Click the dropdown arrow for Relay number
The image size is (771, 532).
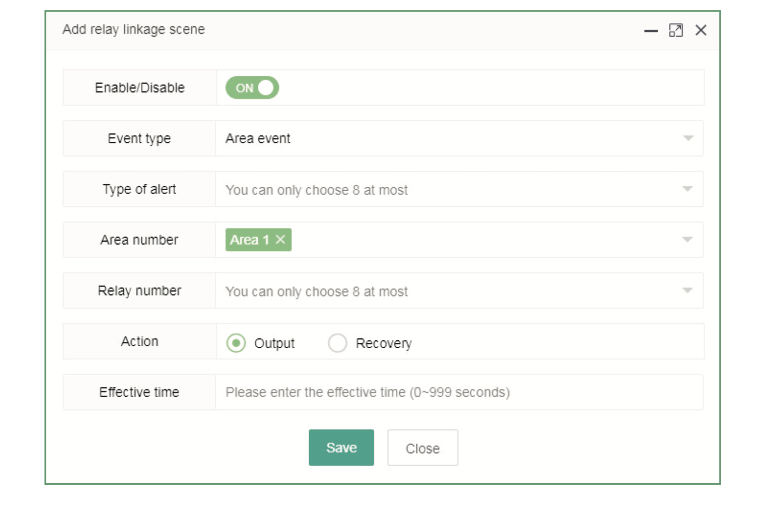pos(688,291)
